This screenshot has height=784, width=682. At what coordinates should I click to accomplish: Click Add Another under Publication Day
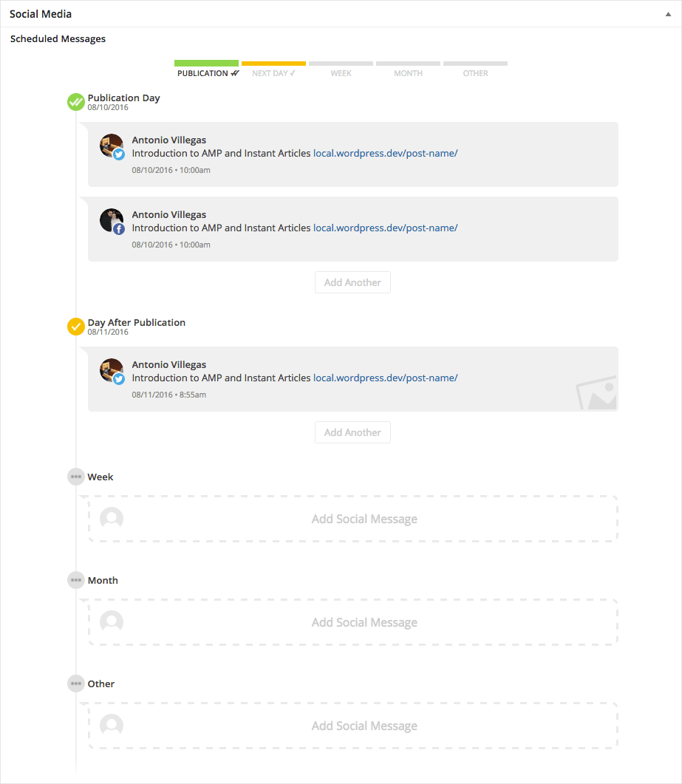tap(352, 282)
